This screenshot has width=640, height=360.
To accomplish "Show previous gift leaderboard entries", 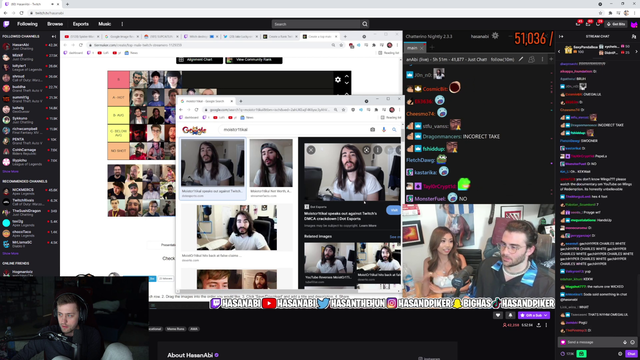I will pyautogui.click(x=560, y=51).
